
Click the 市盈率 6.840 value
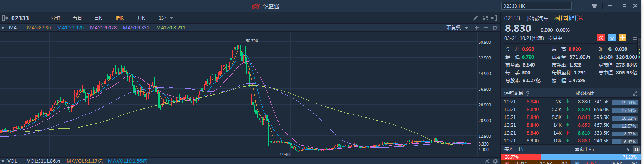[529, 65]
